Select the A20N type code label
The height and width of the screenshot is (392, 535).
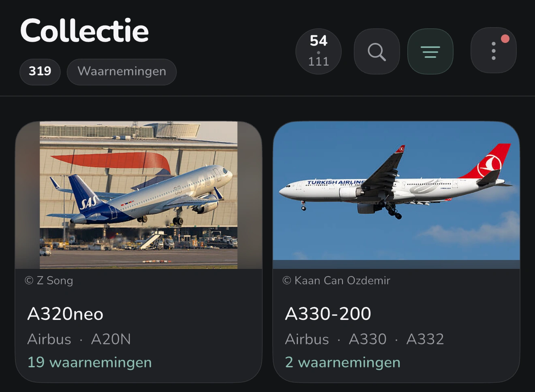111,339
